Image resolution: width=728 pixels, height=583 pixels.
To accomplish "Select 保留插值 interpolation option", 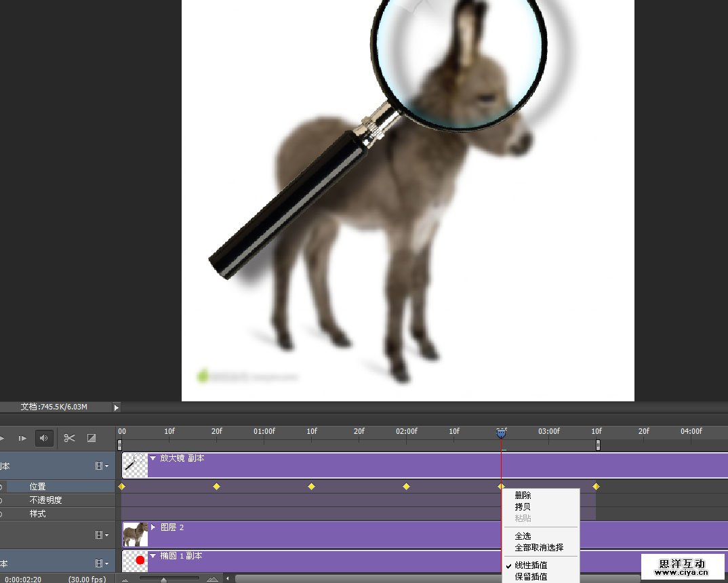I will click(x=531, y=577).
